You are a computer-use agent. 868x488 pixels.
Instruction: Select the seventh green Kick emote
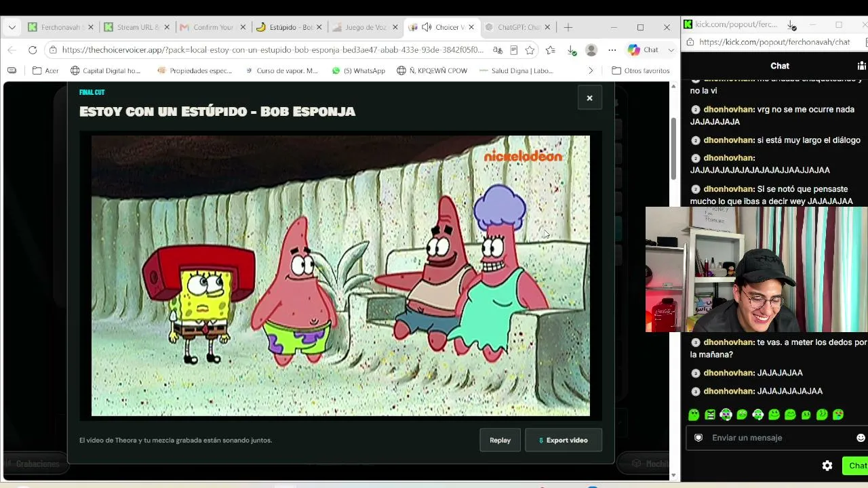(790, 415)
